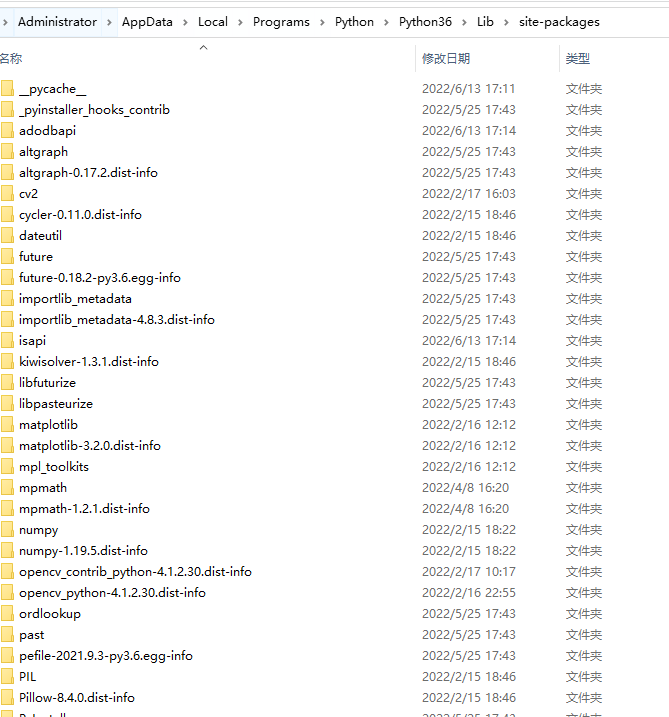Screen dimensions: 669x717
Task: Click site-packages breadcrumb in address bar
Action: pyautogui.click(x=559, y=22)
